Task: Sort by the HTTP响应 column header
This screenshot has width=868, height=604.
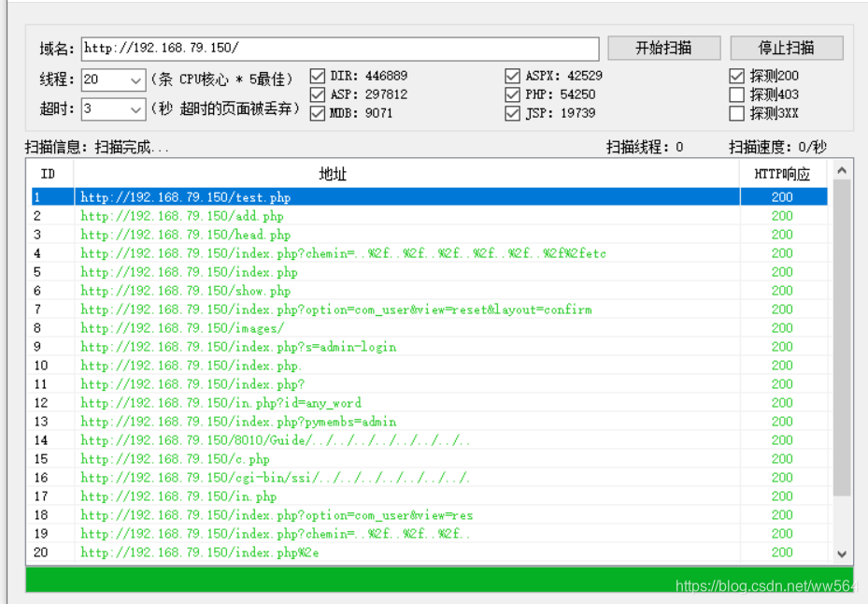Action: click(783, 174)
